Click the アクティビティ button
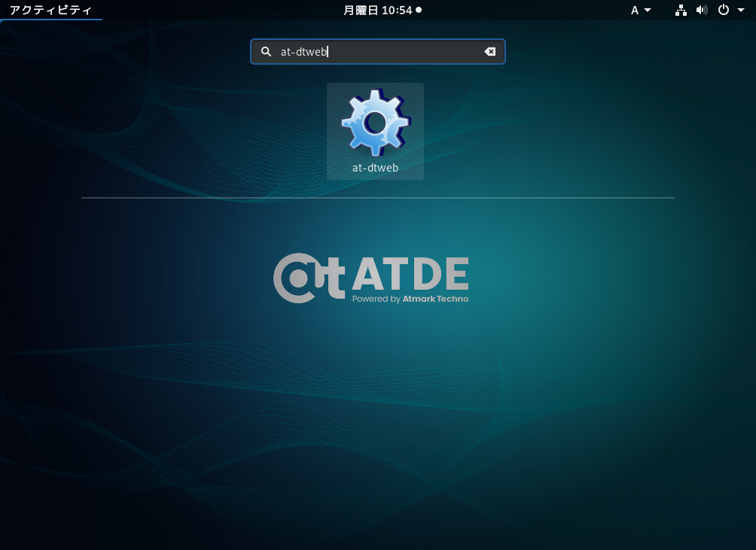This screenshot has width=756, height=550. coord(50,10)
